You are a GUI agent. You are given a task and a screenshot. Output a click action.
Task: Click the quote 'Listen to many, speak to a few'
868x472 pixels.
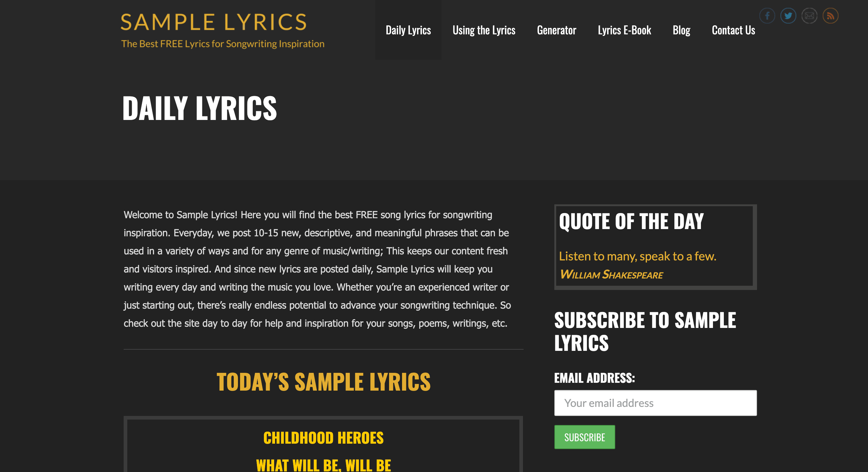(637, 256)
